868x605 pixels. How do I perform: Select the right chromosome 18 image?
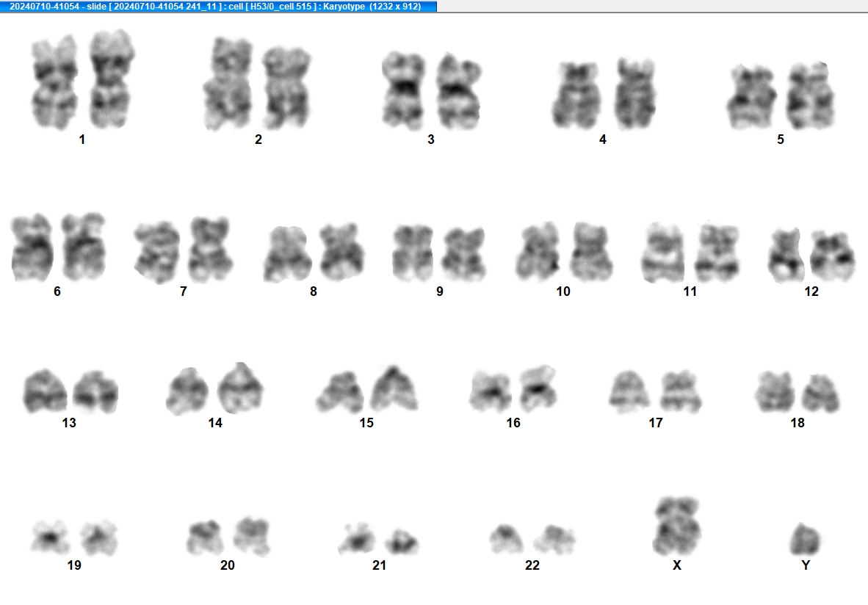pyautogui.click(x=821, y=393)
